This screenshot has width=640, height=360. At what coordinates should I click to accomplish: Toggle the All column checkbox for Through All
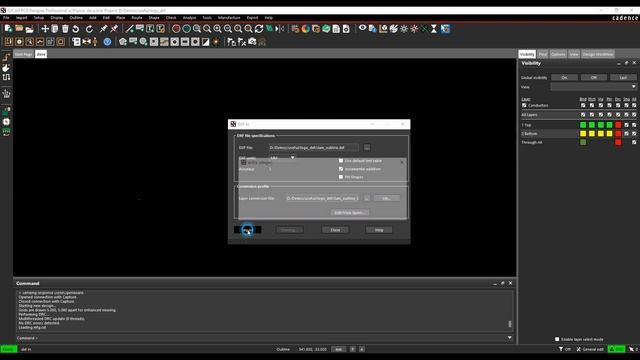634,142
